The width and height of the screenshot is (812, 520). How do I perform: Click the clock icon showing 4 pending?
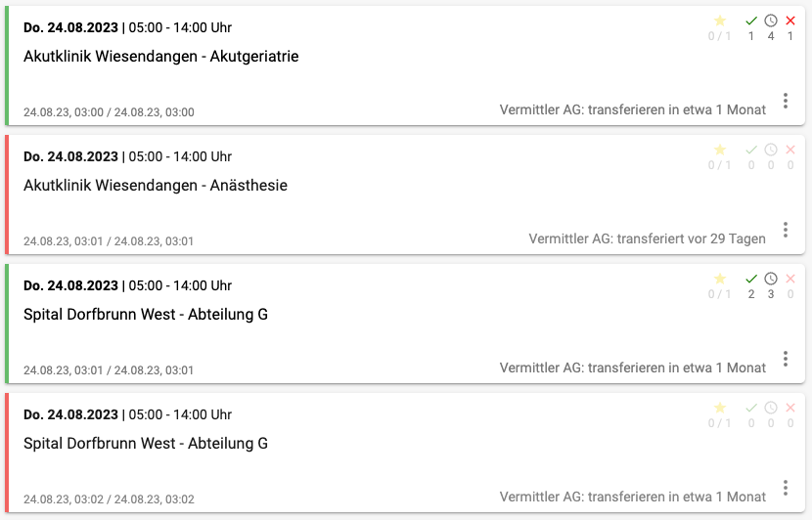click(x=771, y=21)
